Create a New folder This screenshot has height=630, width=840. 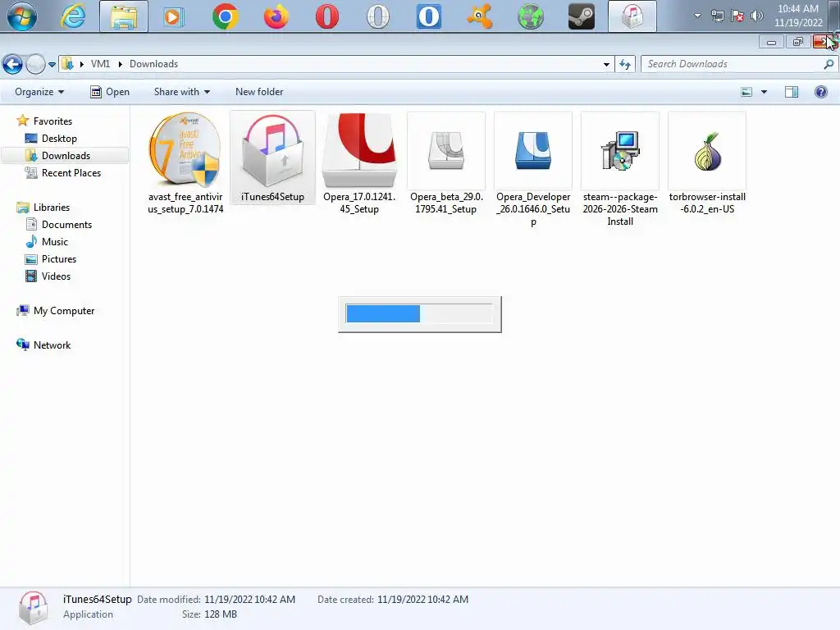pos(259,92)
